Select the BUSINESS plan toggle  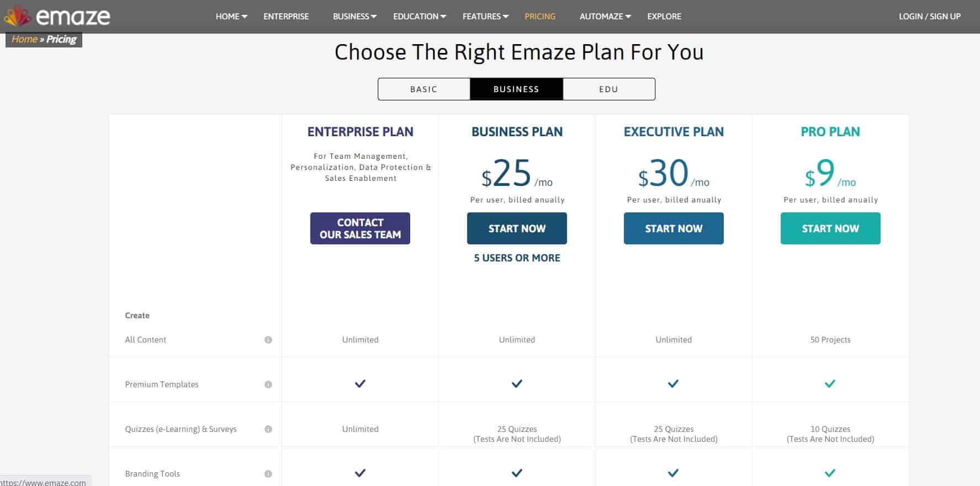point(516,89)
